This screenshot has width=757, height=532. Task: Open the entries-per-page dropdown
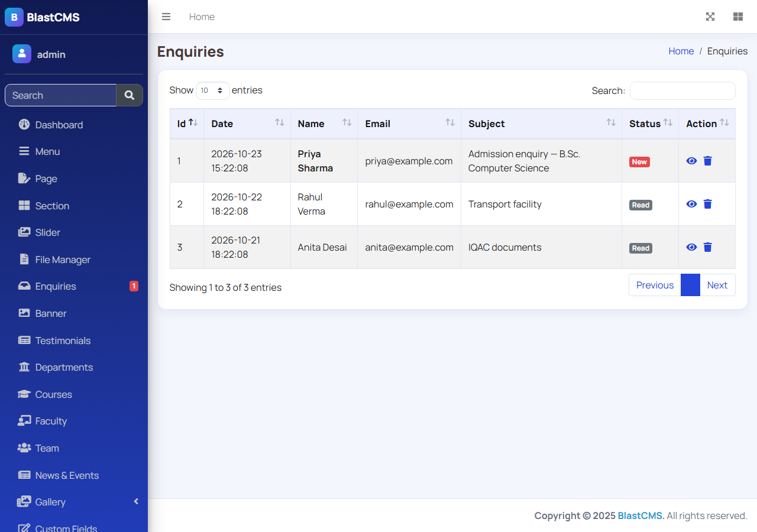(213, 90)
